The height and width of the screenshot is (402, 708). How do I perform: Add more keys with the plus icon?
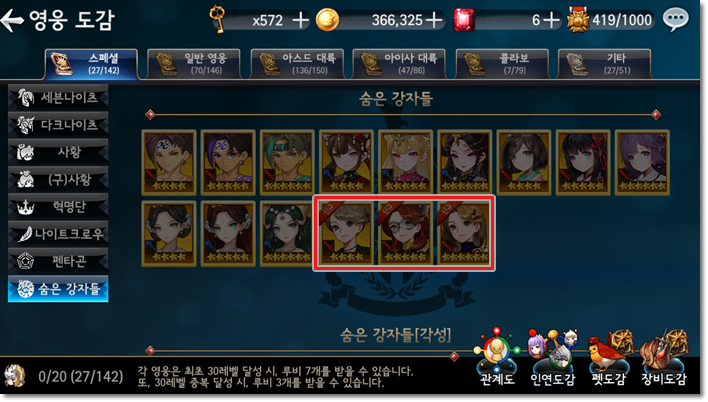(x=300, y=20)
